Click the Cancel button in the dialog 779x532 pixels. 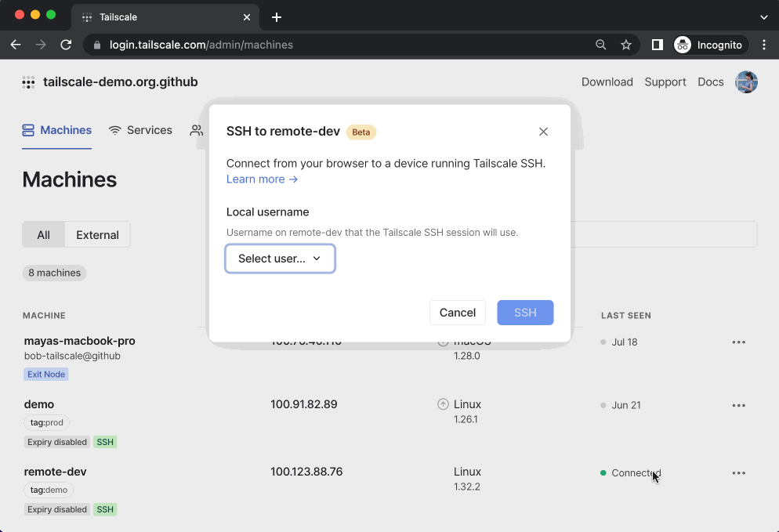[458, 313]
